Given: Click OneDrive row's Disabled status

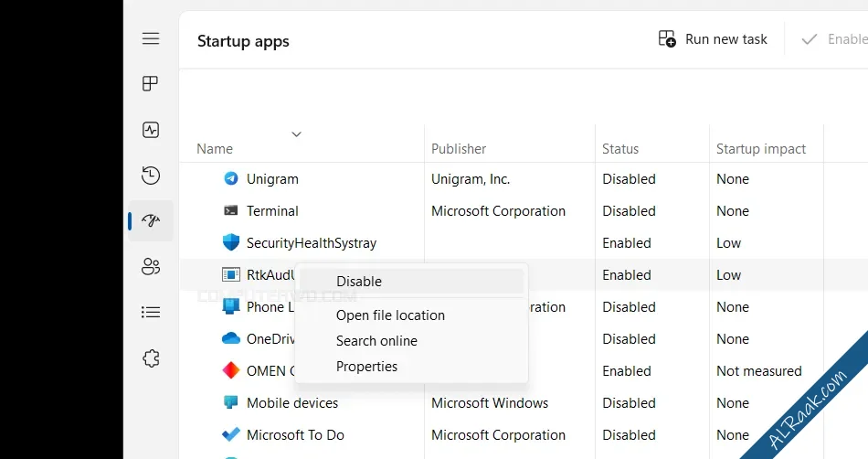Looking at the screenshot, I should (x=629, y=339).
